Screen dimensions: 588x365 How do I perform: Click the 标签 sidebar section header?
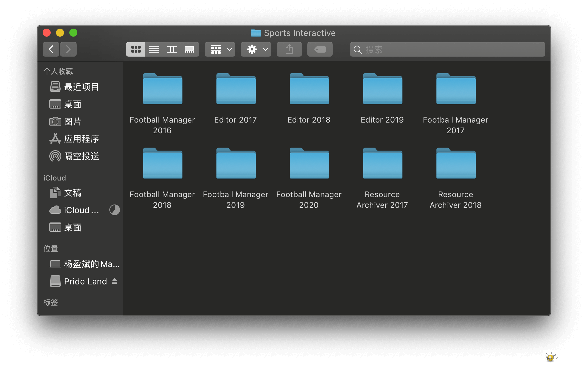pos(51,302)
